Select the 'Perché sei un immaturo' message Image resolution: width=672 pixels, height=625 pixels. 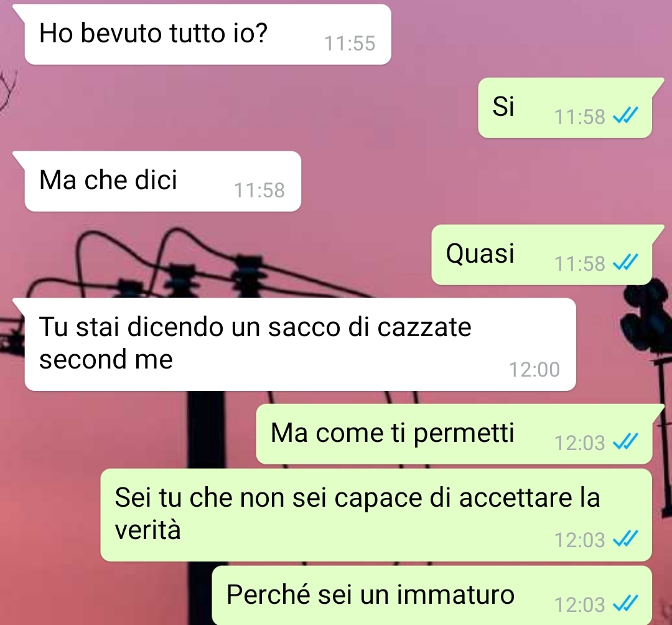click(432, 595)
